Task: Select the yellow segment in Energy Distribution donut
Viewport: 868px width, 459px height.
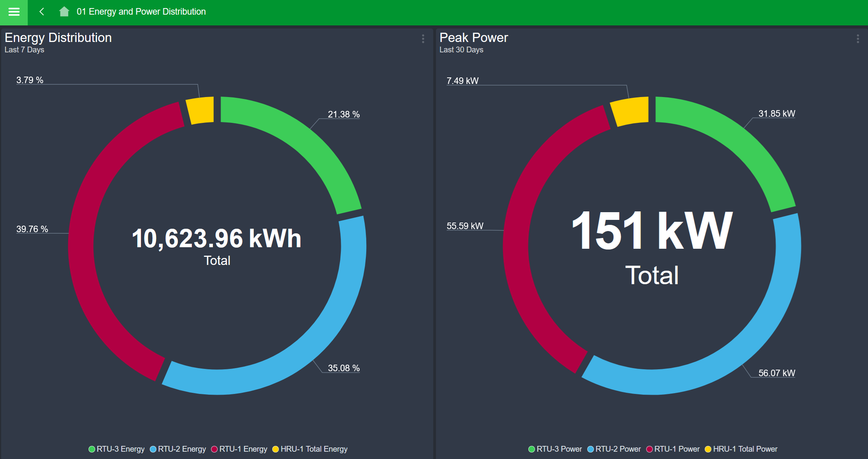Action: click(x=201, y=110)
